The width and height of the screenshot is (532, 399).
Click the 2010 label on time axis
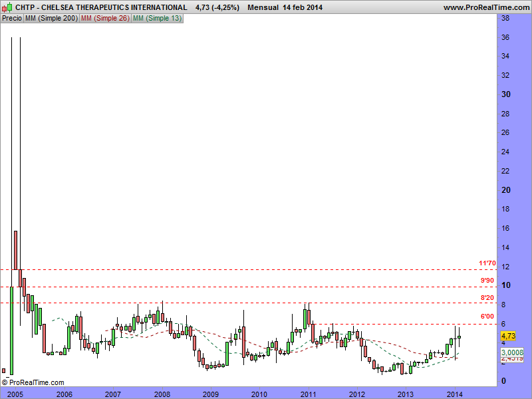click(259, 394)
